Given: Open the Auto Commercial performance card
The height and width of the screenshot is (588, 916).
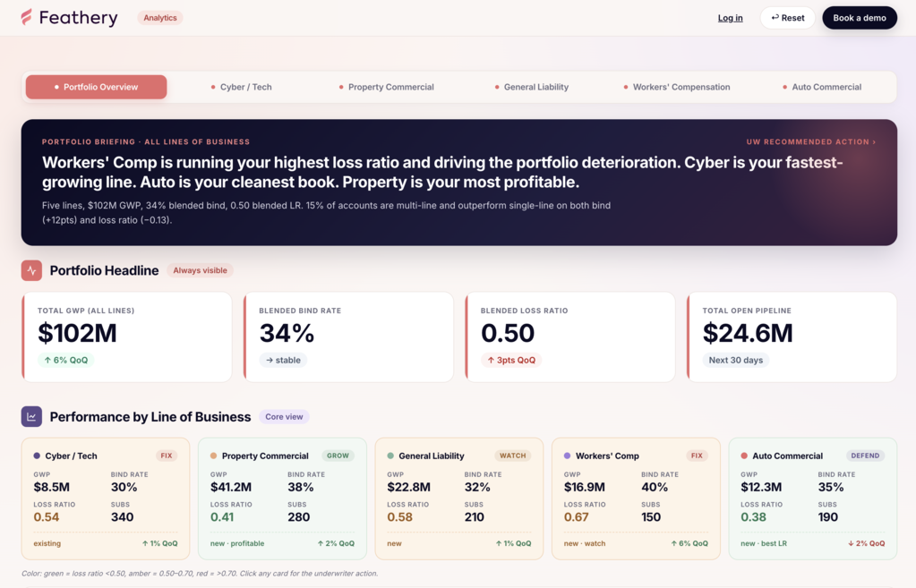Looking at the screenshot, I should coord(813,499).
